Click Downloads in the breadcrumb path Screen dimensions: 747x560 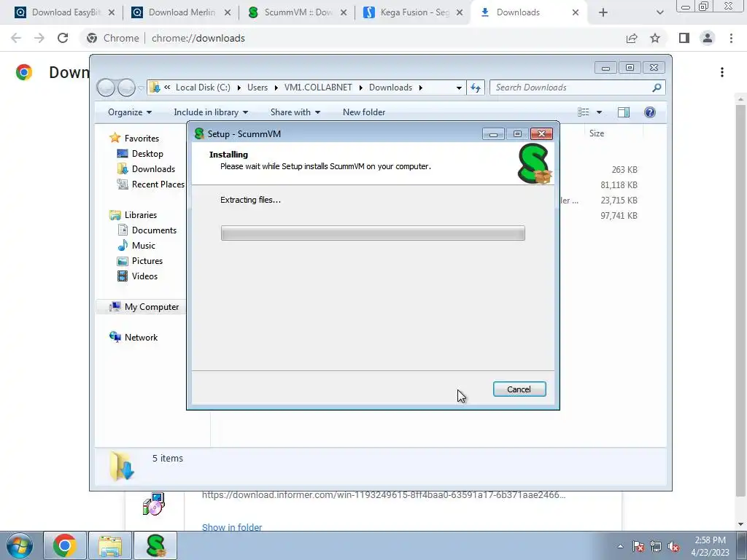[x=391, y=87]
